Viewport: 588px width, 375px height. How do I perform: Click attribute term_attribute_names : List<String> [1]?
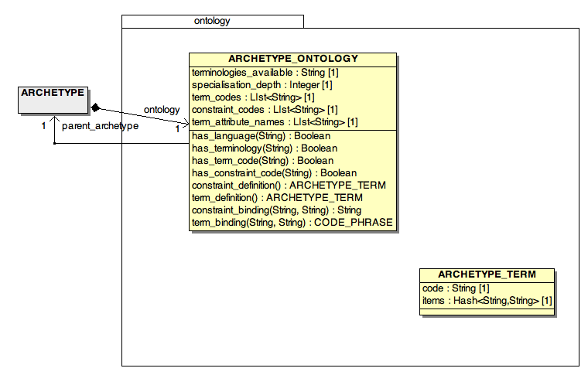pos(275,121)
